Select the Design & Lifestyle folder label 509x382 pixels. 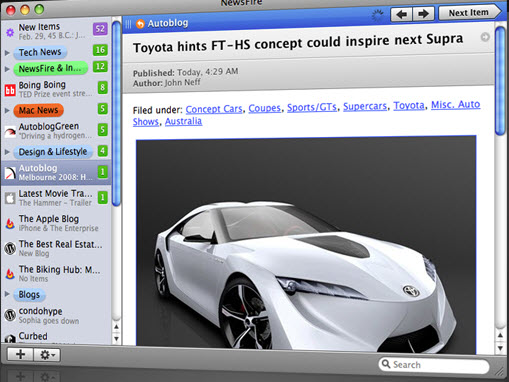click(x=53, y=152)
